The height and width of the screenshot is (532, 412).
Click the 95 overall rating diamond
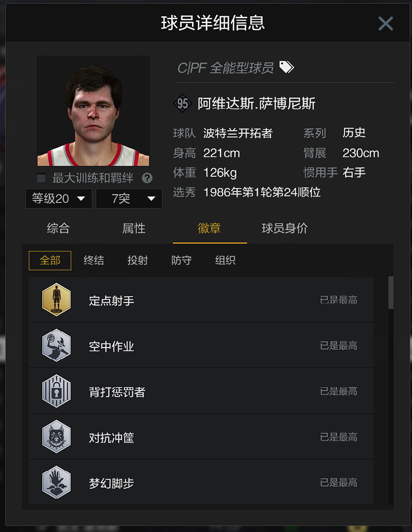[x=183, y=103]
